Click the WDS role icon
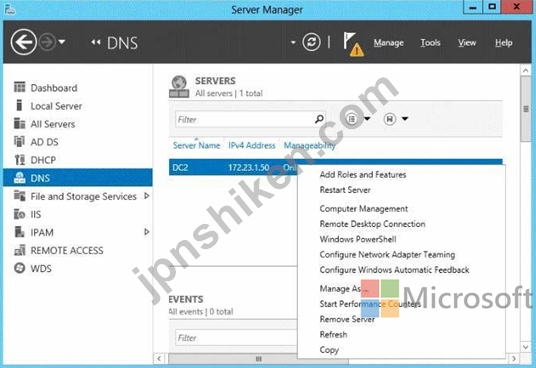 19,268
